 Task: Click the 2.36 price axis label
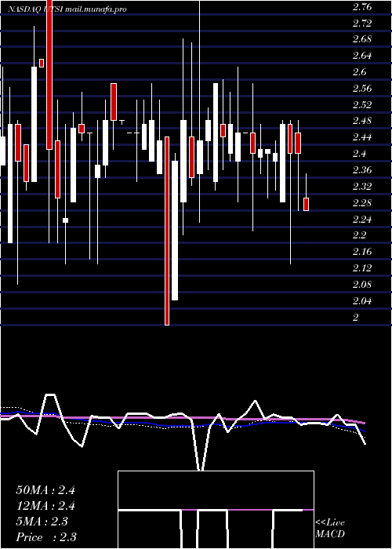(x=362, y=170)
